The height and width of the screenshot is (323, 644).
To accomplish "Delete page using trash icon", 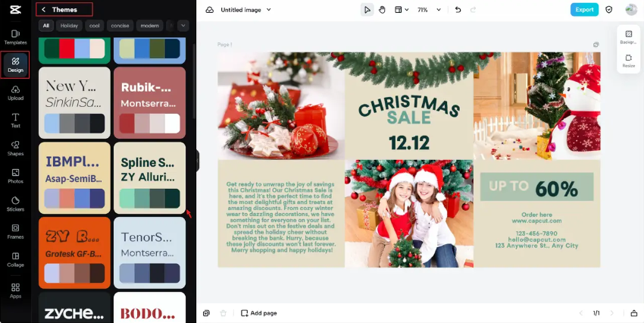I will (x=223, y=313).
